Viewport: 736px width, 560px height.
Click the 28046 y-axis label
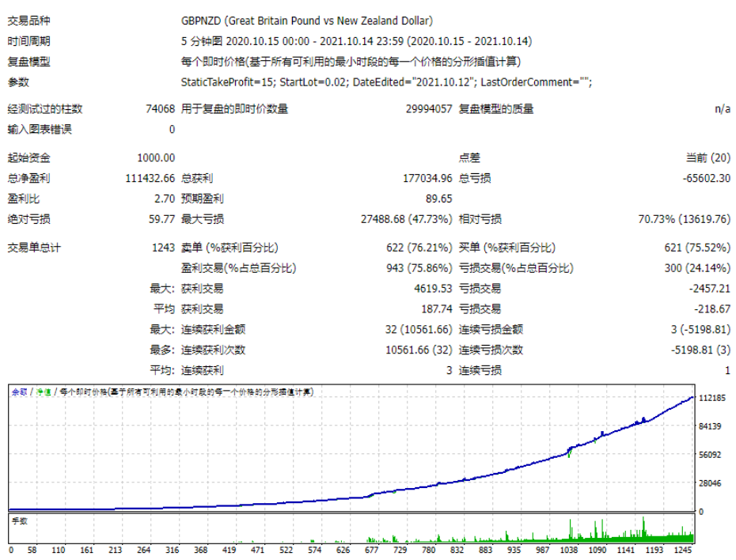pyautogui.click(x=710, y=483)
